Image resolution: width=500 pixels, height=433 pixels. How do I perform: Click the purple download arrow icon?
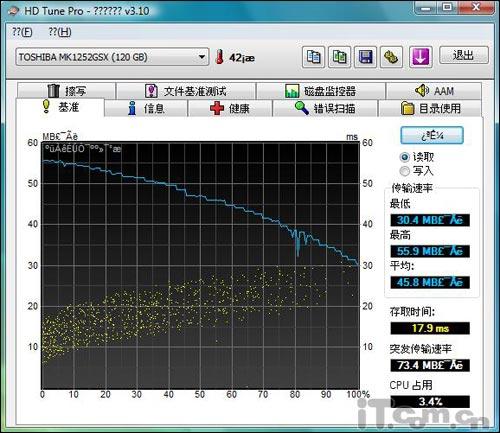[x=420, y=57]
